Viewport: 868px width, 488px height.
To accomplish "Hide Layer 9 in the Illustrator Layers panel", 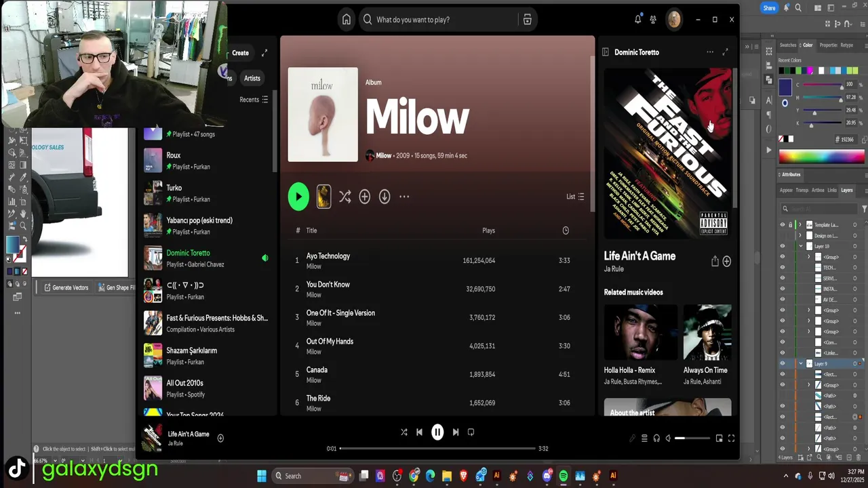I will pyautogui.click(x=783, y=363).
